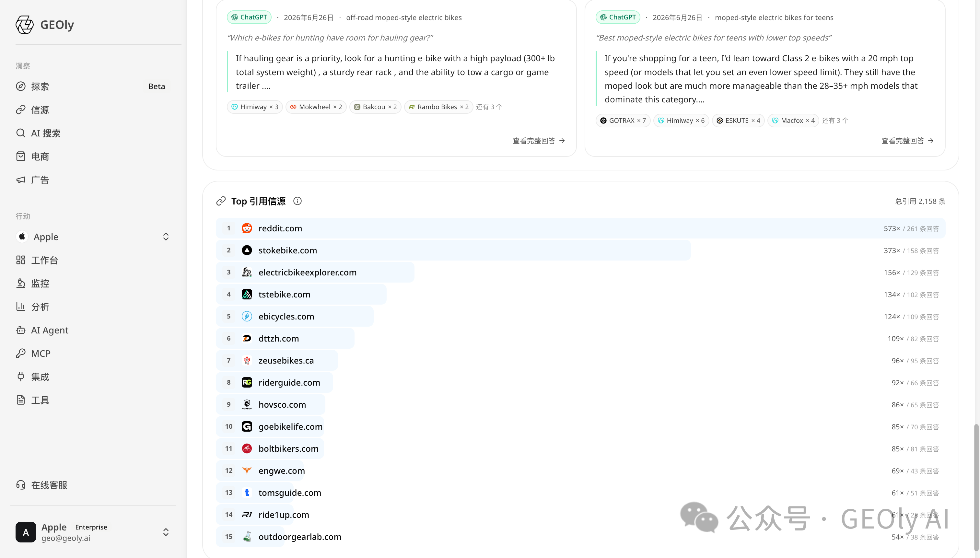Viewport: 980px width, 558px height.
Task: Open 查看完整回答 for the teens e-bikes answer
Action: pyautogui.click(x=907, y=141)
